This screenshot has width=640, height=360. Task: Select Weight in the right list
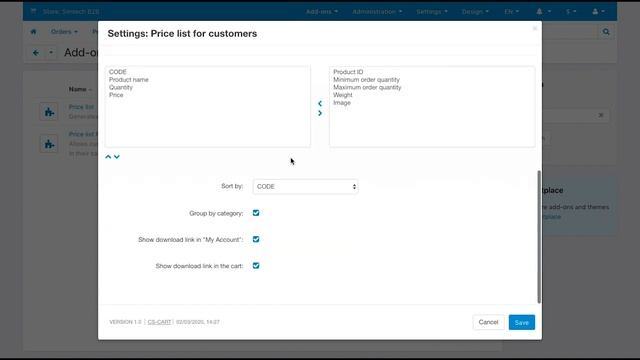343,95
